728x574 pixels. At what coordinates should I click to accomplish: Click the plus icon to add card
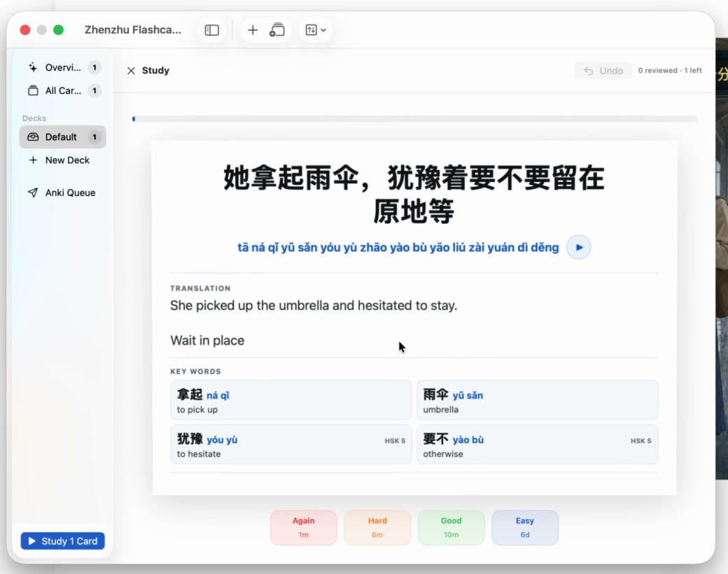253,30
